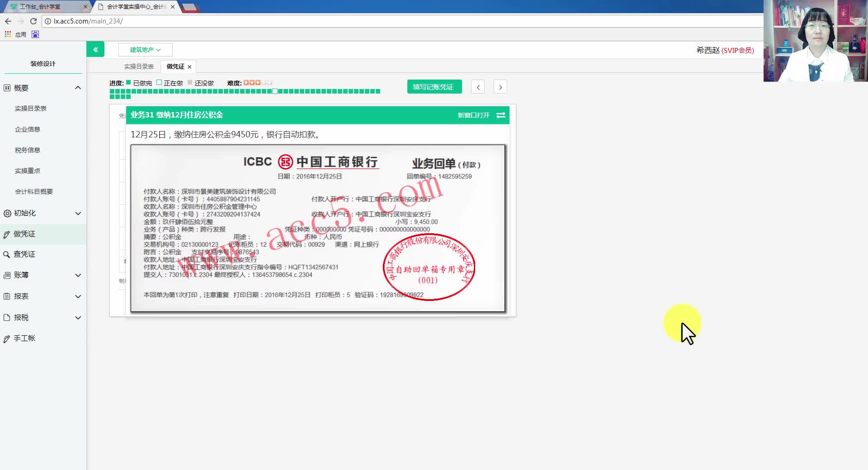Collapse the sidebar with the « chevron toggle
Viewport: 868px width, 470px height.
point(95,49)
